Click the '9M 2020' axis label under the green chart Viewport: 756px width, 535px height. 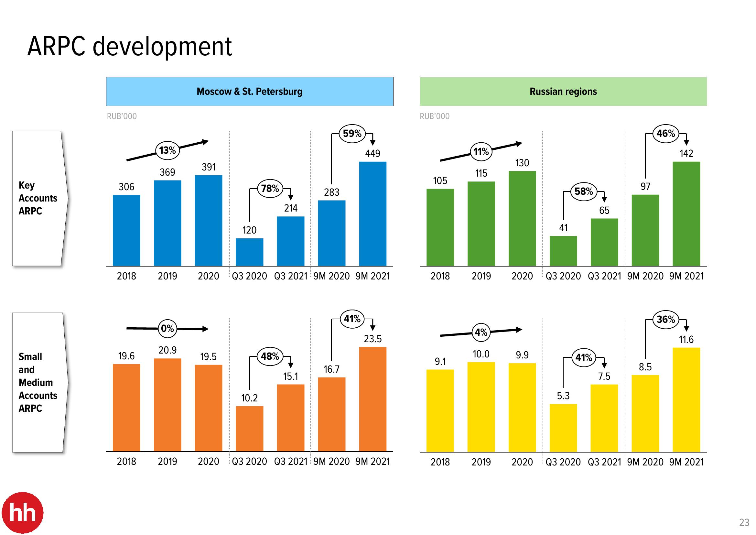coord(645,276)
